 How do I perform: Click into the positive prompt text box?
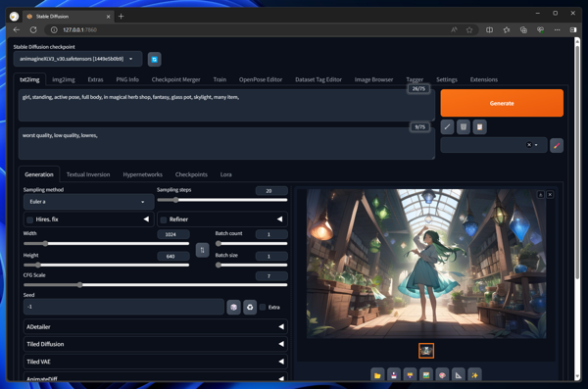coord(226,106)
